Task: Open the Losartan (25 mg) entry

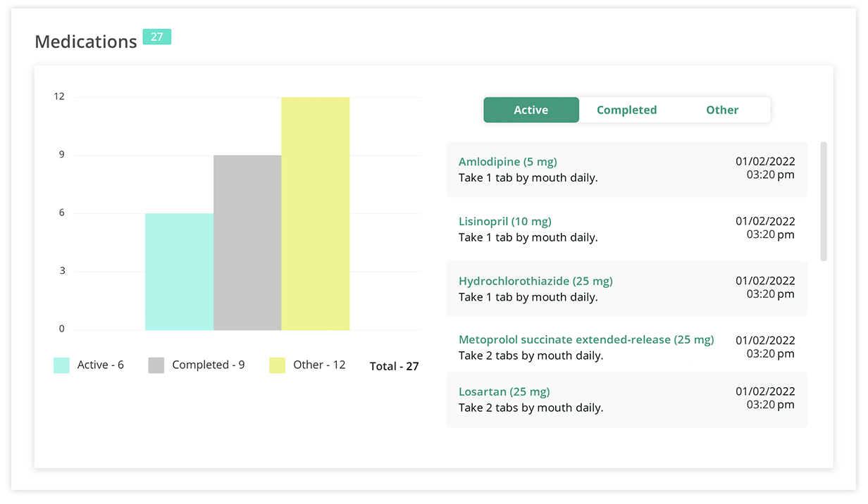Action: pyautogui.click(x=504, y=392)
